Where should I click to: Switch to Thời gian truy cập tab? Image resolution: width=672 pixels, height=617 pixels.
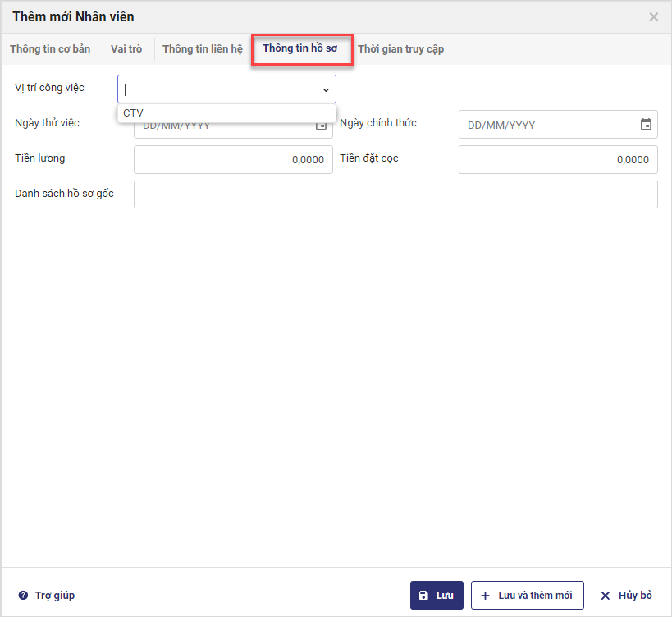tap(400, 49)
